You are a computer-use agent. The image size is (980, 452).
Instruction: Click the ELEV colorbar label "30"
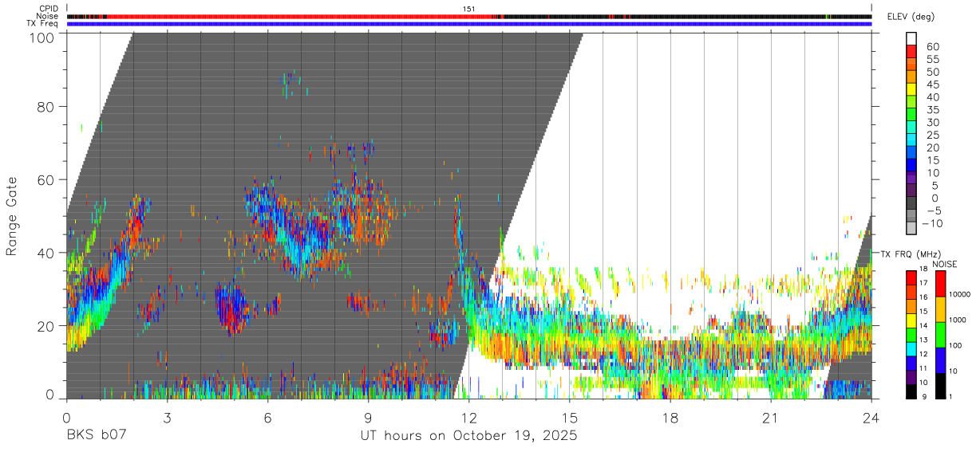932,122
